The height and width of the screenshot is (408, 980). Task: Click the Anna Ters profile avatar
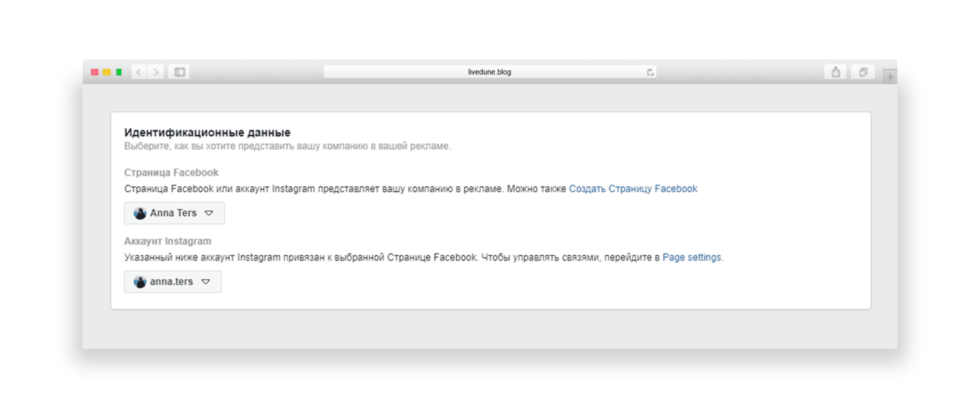[x=140, y=213]
